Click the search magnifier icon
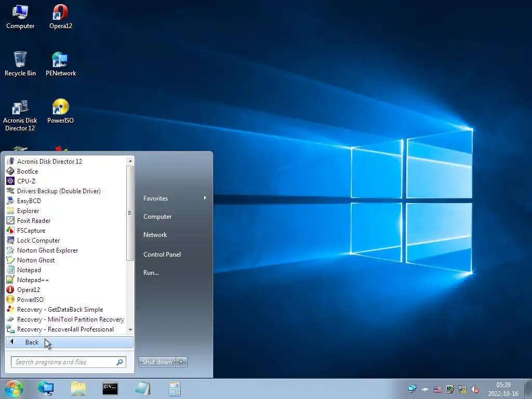 pos(119,362)
